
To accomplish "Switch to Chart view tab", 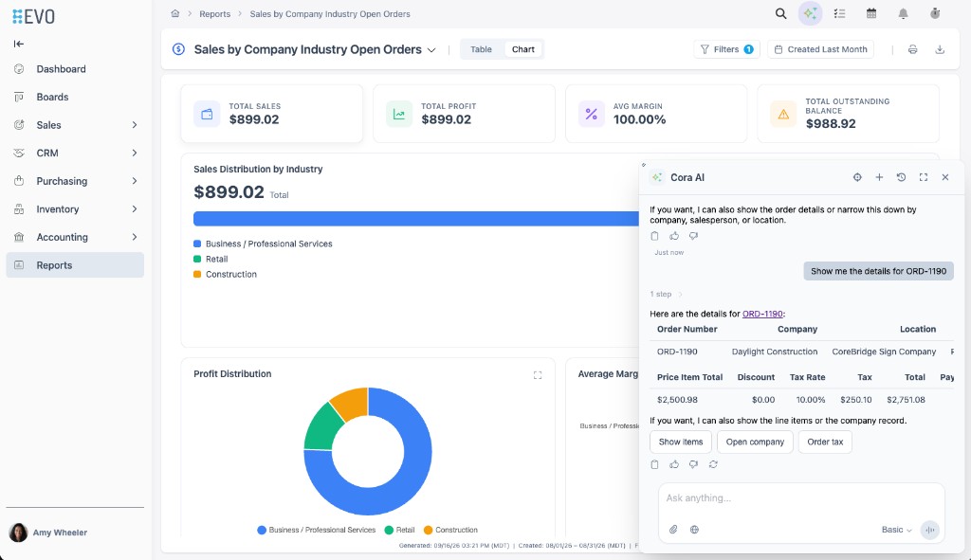I will (x=523, y=49).
